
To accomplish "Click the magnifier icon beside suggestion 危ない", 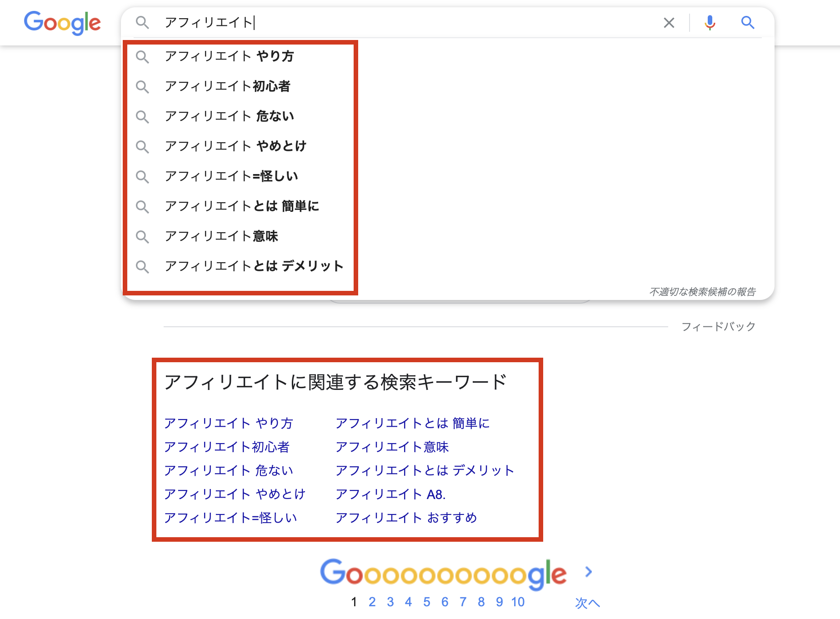I will tap(143, 117).
